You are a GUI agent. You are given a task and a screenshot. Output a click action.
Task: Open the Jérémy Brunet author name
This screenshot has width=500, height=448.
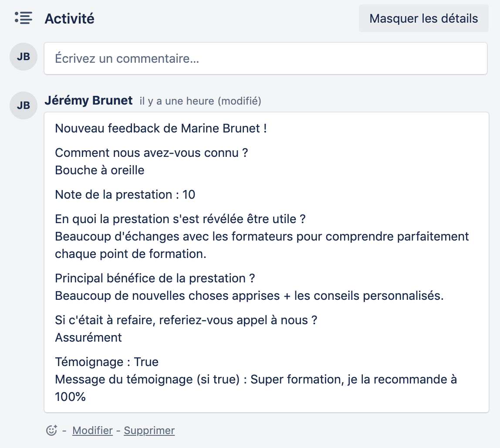[88, 101]
